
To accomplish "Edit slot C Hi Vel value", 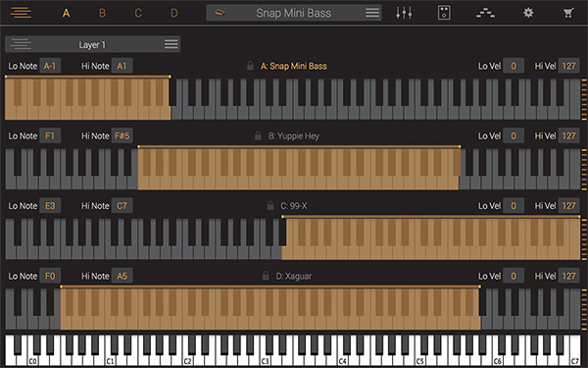I will click(x=568, y=206).
